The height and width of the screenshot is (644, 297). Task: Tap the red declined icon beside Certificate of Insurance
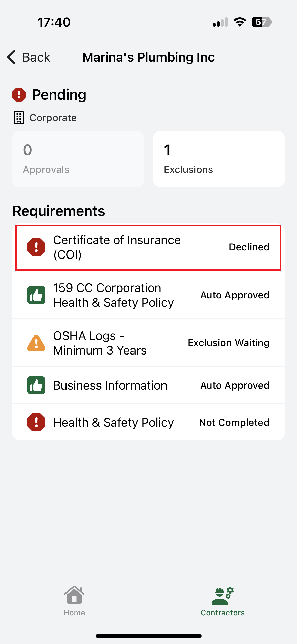[36, 247]
